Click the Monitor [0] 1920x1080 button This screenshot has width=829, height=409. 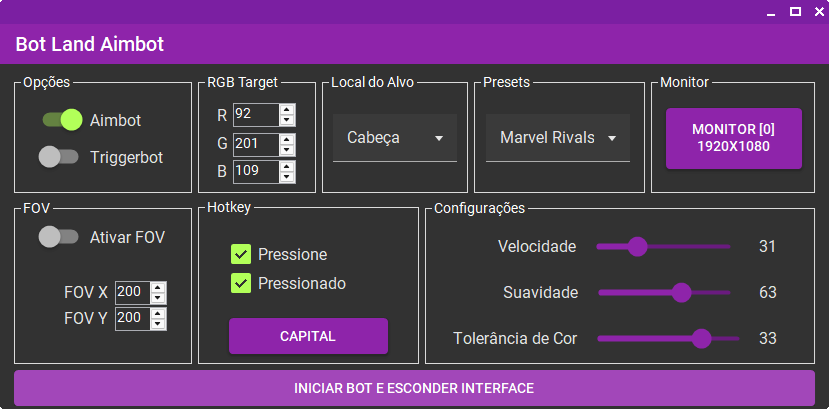(733, 138)
